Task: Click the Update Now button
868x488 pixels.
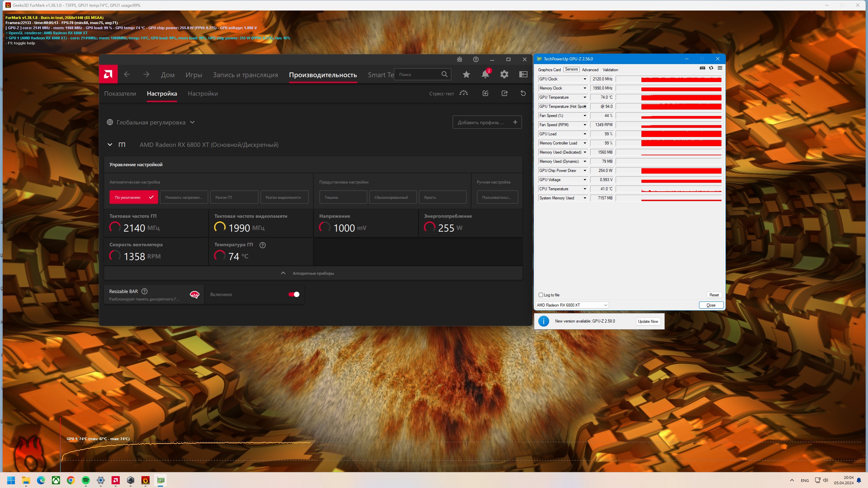Action: pos(648,321)
